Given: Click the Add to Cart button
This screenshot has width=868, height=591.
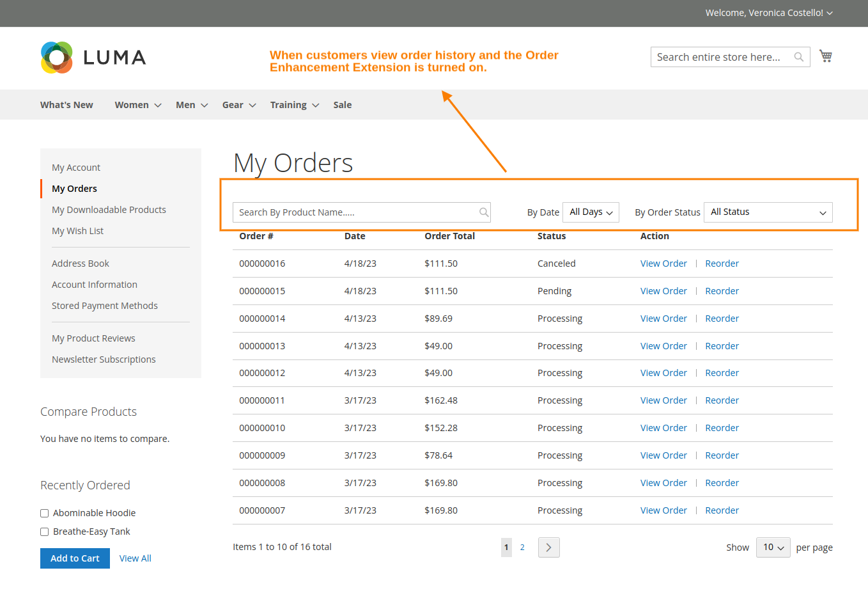Looking at the screenshot, I should [75, 558].
